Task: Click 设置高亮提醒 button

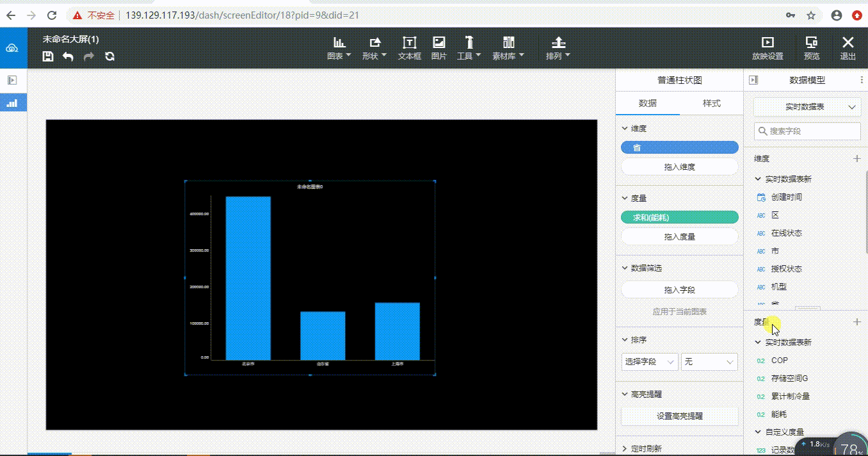Action: 680,416
